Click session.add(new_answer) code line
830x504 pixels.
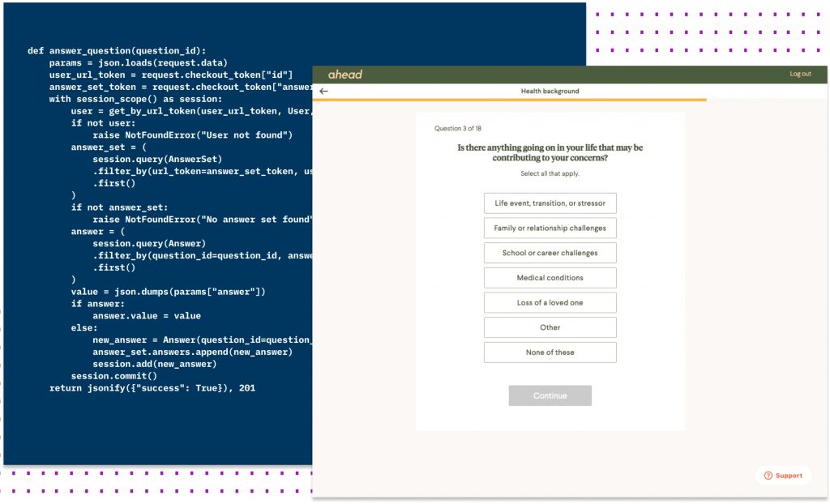coord(155,365)
